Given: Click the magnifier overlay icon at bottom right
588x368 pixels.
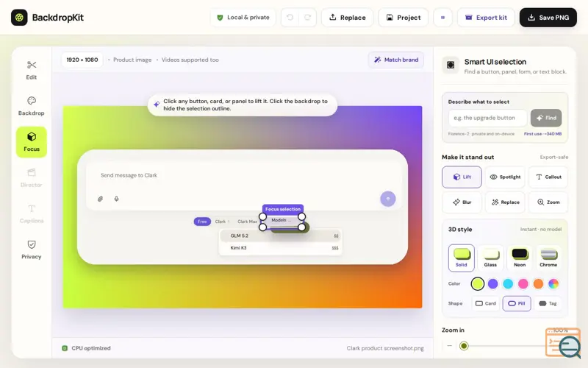Looking at the screenshot, I should point(569,346).
